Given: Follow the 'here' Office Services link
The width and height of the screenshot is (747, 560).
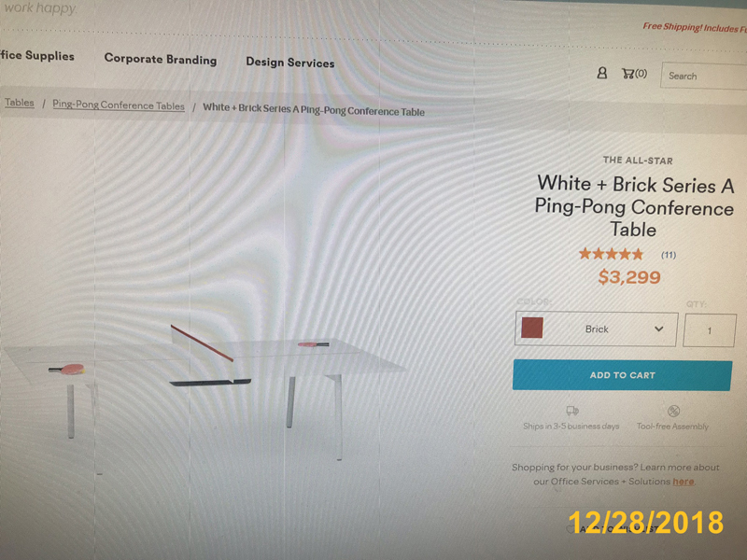Looking at the screenshot, I should click(x=683, y=482).
